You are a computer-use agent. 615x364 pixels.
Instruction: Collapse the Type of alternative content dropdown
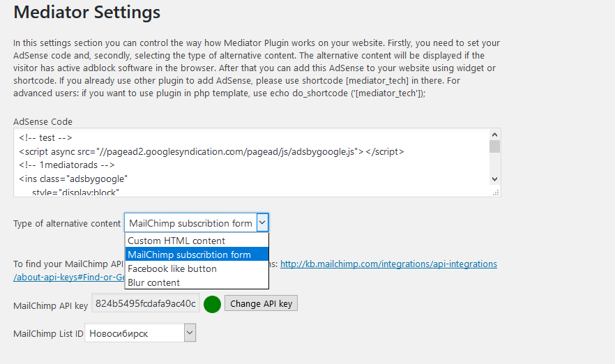pos(262,223)
